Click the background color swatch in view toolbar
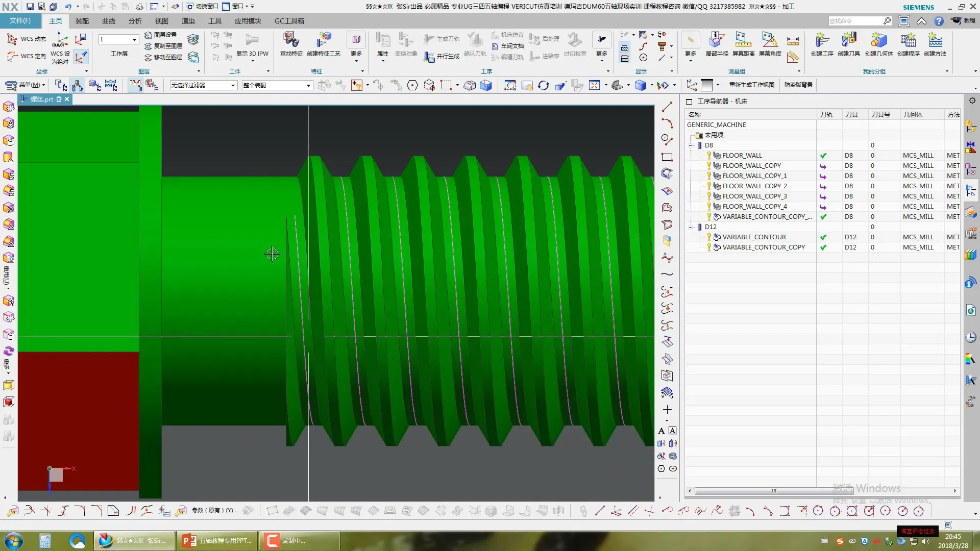Image resolution: width=980 pixels, height=551 pixels. [707, 85]
